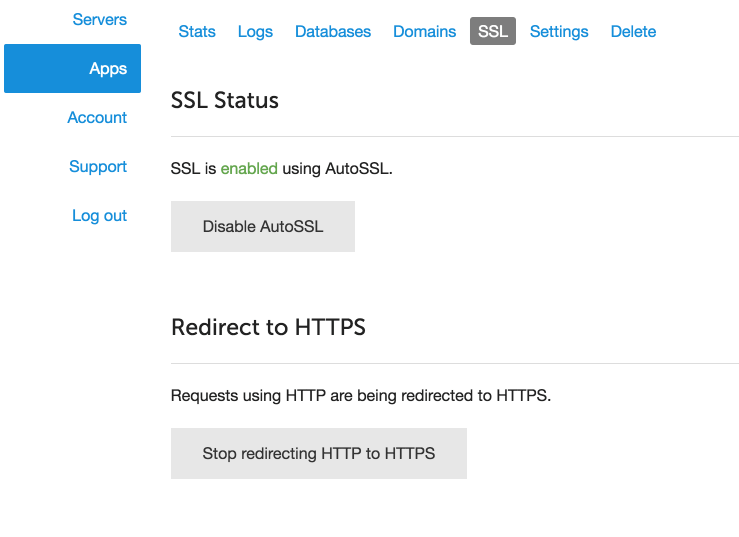Click the divider line under SSL Status

(x=455, y=137)
